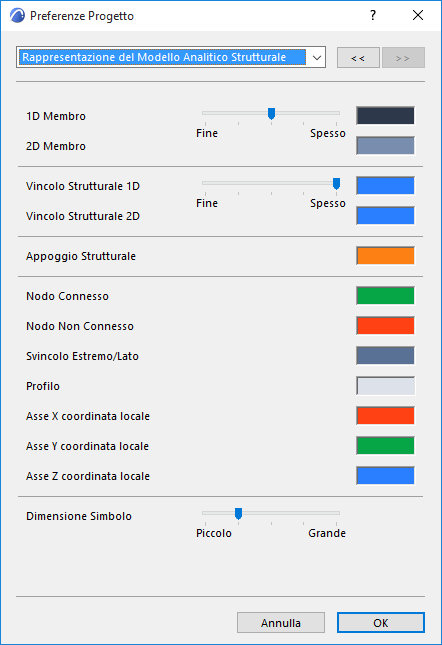Go to previous preferences page button
Viewport: 442px width, 645px height.
click(x=358, y=58)
